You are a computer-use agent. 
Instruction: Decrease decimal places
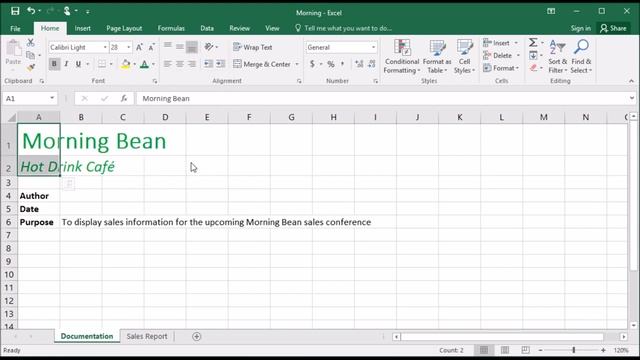[x=371, y=64]
